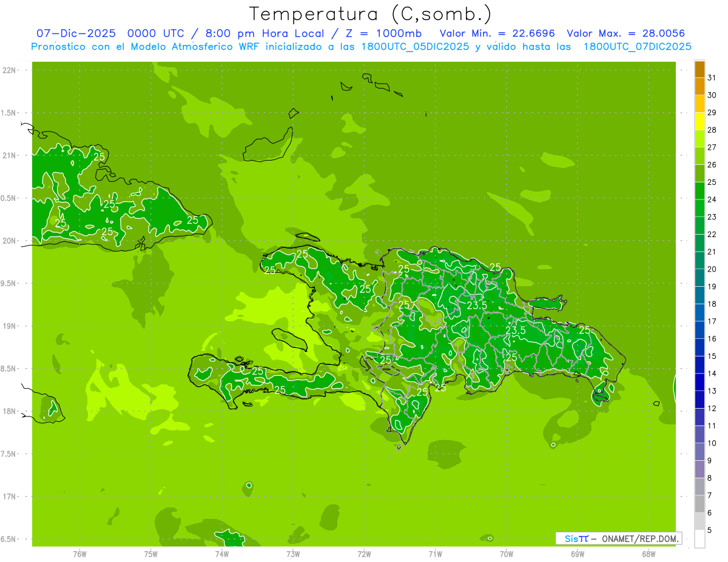Screen dimensions: 728x562
Task: Click the '72W' longitude axis label
Action: point(364,554)
